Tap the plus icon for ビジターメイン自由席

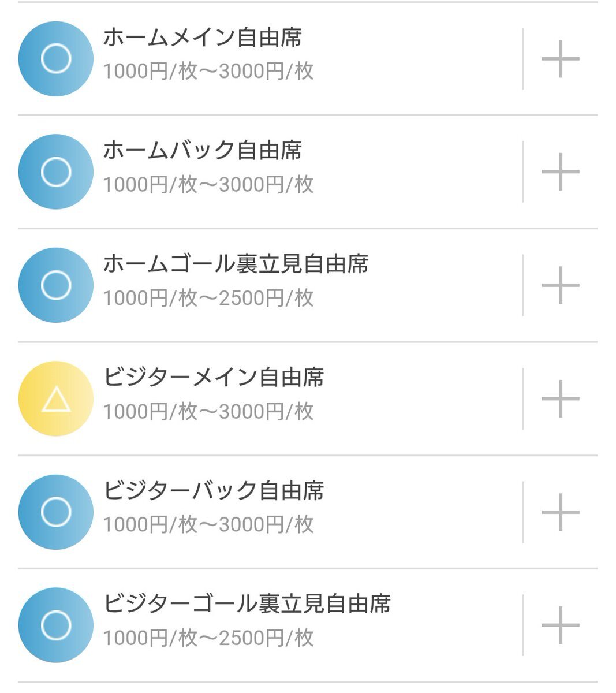tap(560, 398)
